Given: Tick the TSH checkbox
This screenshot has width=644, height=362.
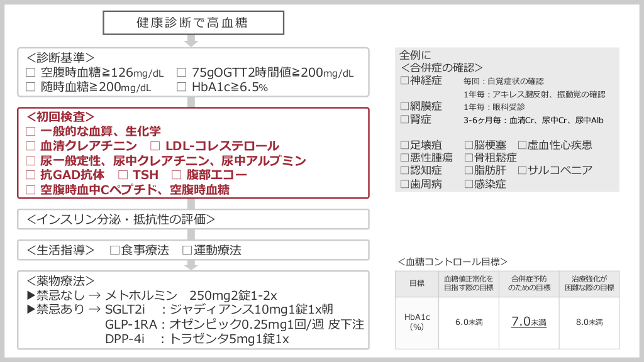Looking at the screenshot, I should pos(123,175).
